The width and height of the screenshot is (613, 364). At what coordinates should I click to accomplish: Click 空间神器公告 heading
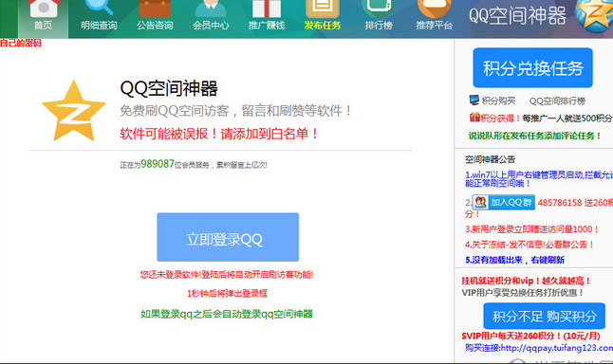(490, 159)
